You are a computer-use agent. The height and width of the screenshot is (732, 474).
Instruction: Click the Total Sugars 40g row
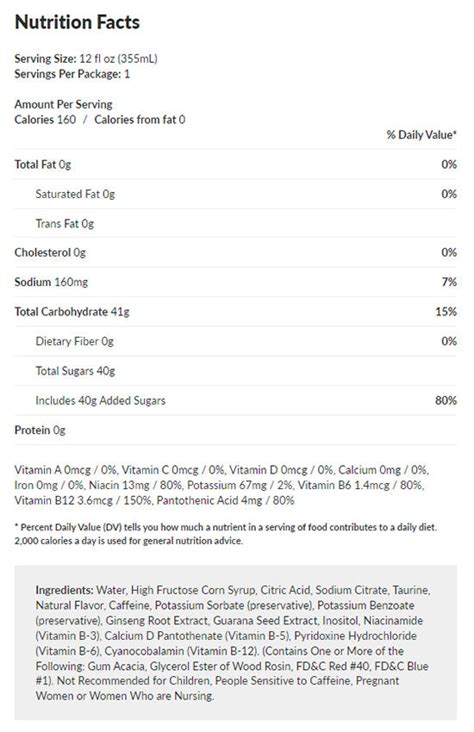point(235,371)
